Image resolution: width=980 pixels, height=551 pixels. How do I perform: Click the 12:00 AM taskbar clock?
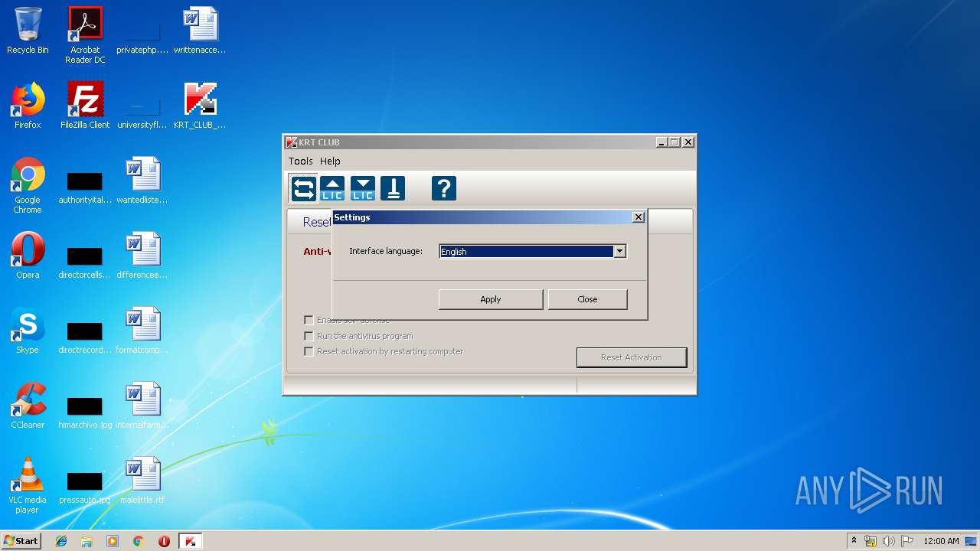(x=942, y=541)
